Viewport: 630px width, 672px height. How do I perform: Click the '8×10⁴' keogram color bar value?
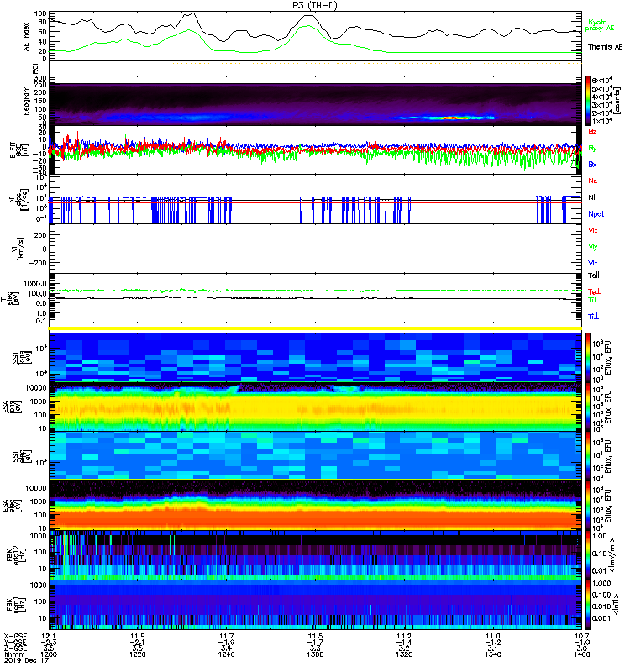click(x=601, y=81)
